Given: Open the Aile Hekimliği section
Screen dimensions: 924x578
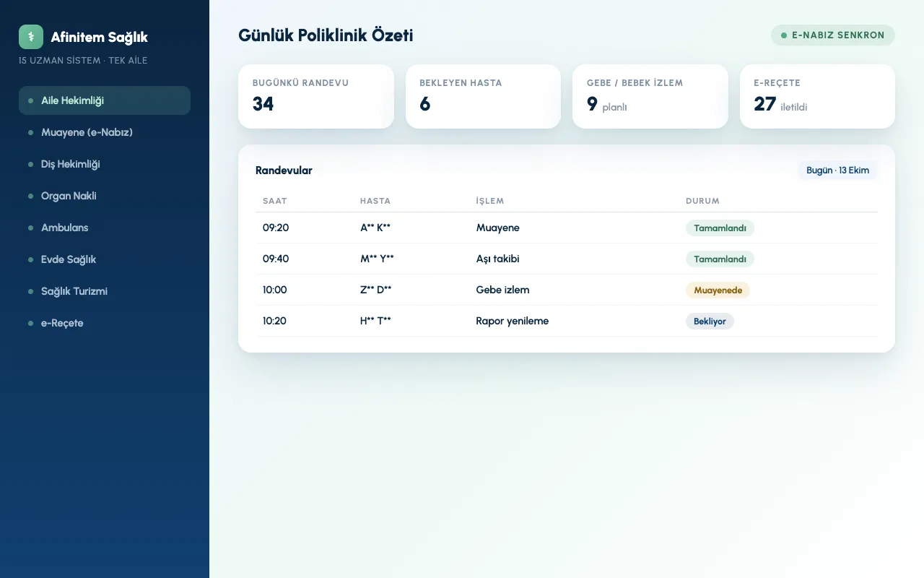Looking at the screenshot, I should point(105,100).
